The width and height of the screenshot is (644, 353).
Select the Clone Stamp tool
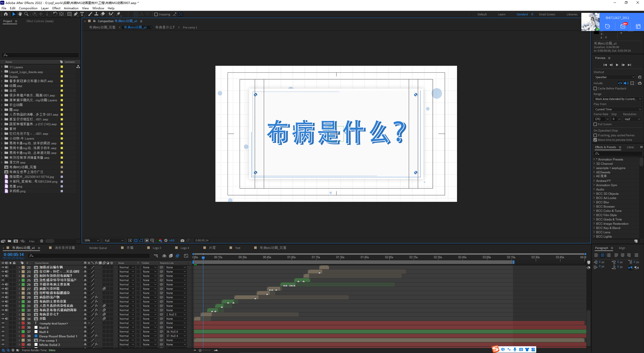point(96,14)
